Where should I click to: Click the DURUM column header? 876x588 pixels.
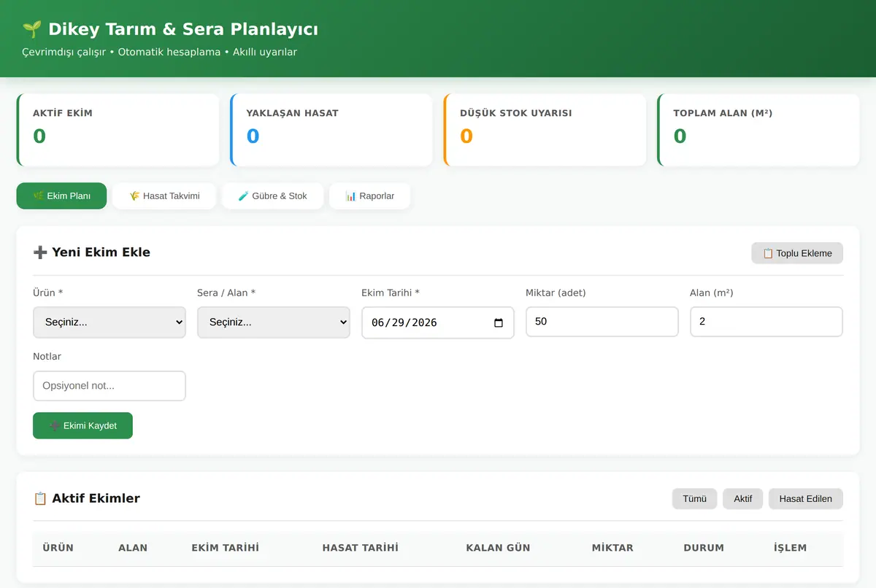(704, 548)
